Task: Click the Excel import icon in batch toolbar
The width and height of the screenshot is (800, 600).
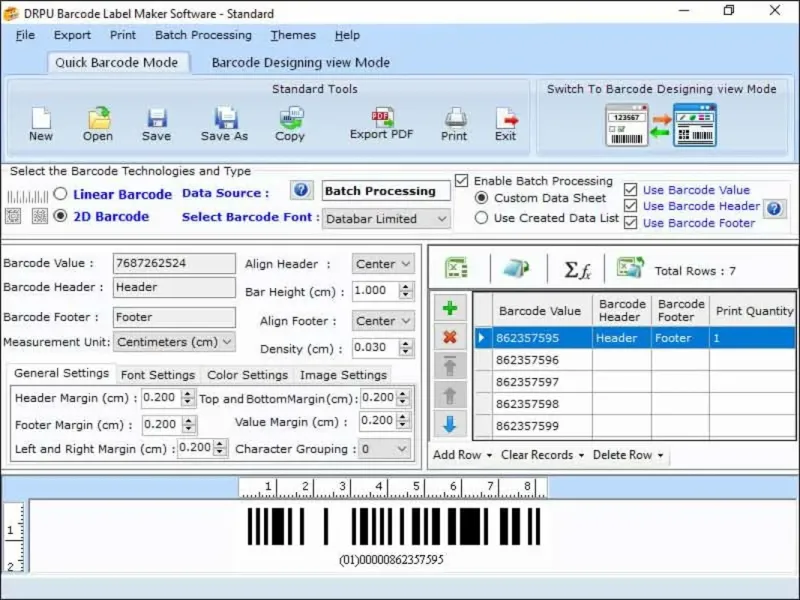Action: pyautogui.click(x=456, y=268)
